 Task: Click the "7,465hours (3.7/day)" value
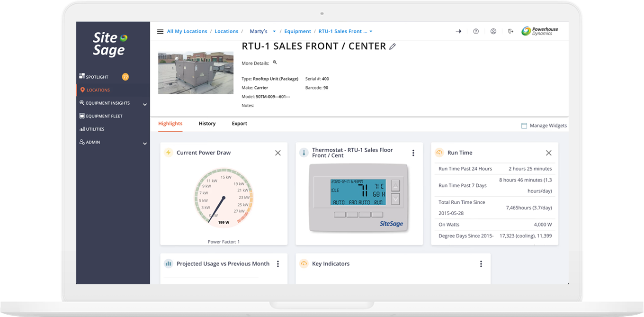click(529, 208)
